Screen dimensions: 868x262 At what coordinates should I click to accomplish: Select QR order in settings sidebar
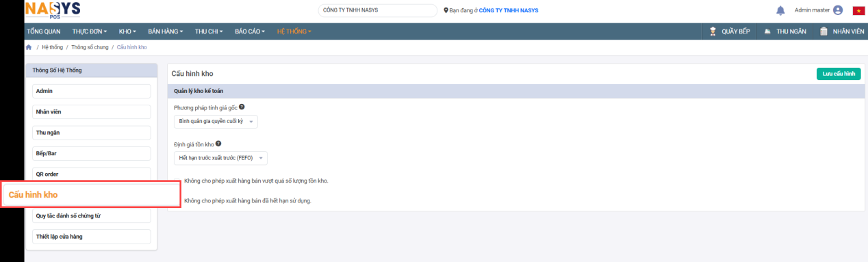click(x=91, y=174)
